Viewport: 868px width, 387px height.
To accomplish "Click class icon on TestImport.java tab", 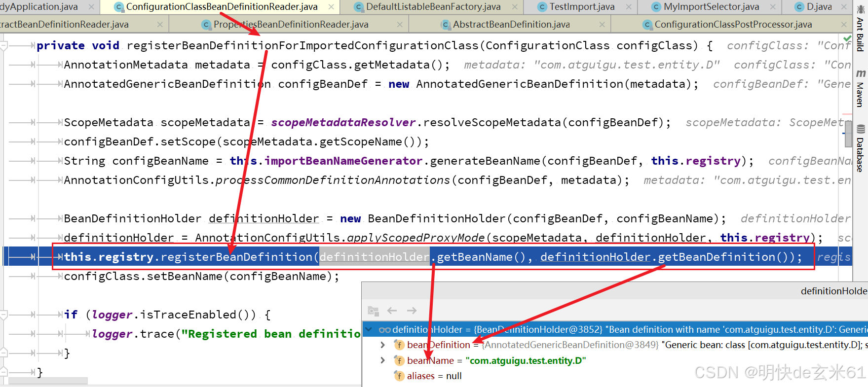I will (542, 7).
